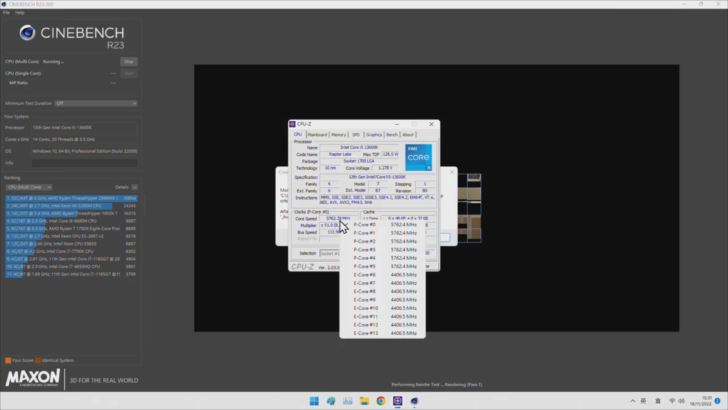This screenshot has width=728, height=410.
Task: Open the File menu in Cinebench
Action: pos(6,13)
